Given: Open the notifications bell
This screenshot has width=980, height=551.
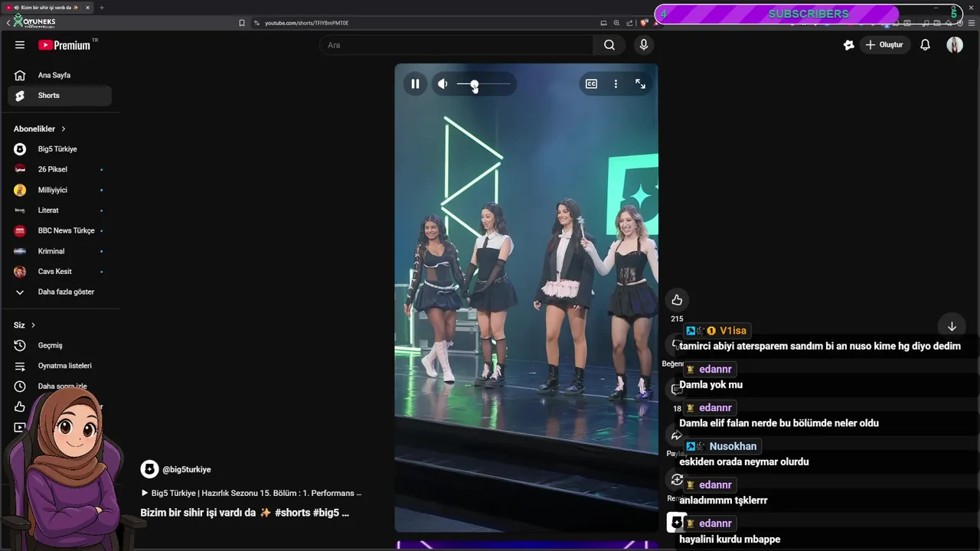Looking at the screenshot, I should (x=925, y=45).
